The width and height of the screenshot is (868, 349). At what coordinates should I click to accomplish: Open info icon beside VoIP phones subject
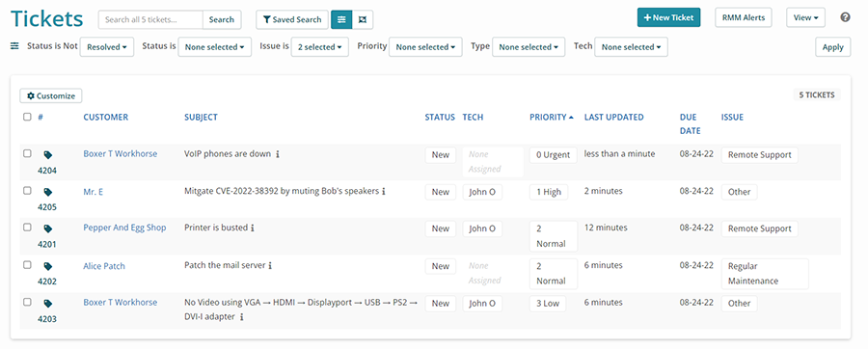point(278,154)
